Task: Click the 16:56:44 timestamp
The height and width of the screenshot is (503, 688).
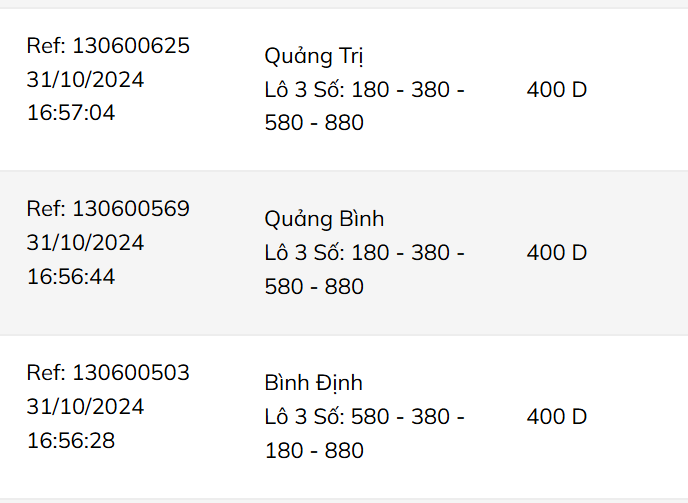Action: tap(71, 276)
